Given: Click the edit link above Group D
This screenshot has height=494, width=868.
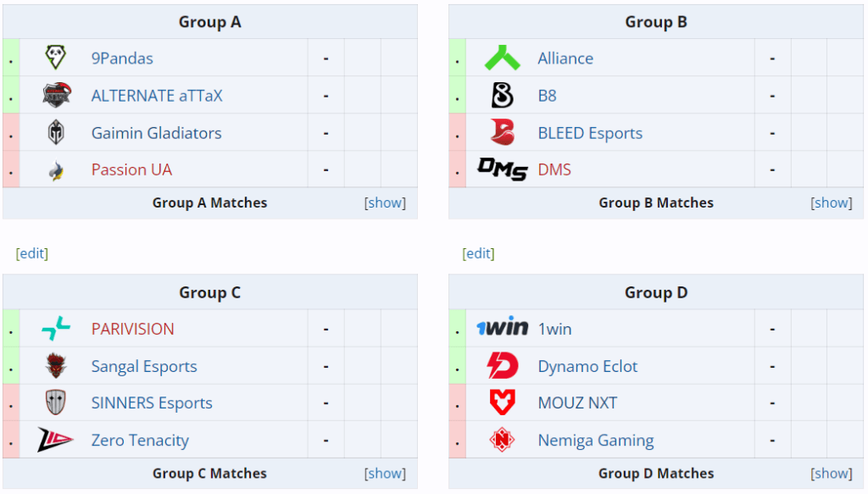Looking at the screenshot, I should click(478, 253).
